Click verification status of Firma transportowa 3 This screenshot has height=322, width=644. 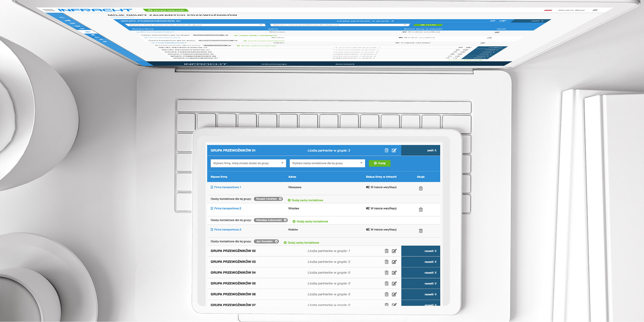click(381, 230)
